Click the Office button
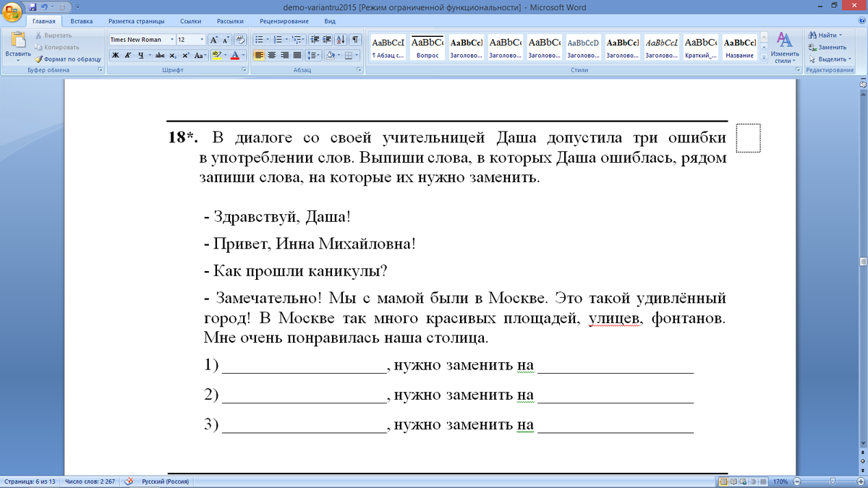This screenshot has height=488, width=868. click(x=12, y=12)
